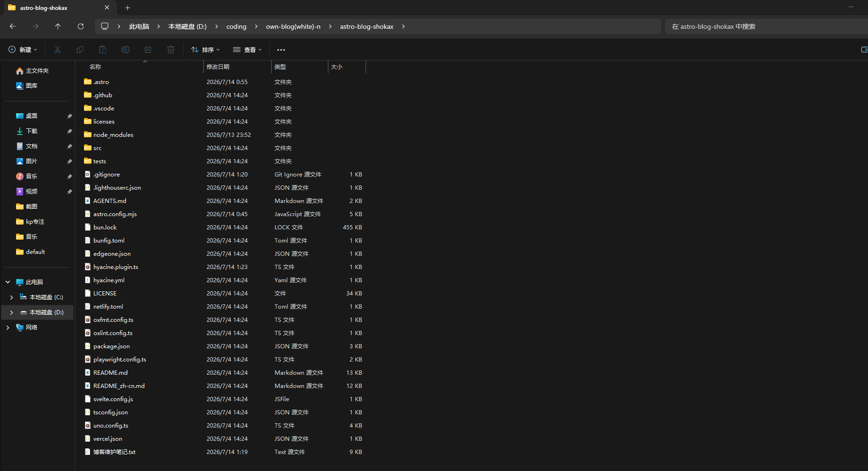Screen dimensions: 868x471
Task: Open default folder in sidebar
Action: coord(31,252)
